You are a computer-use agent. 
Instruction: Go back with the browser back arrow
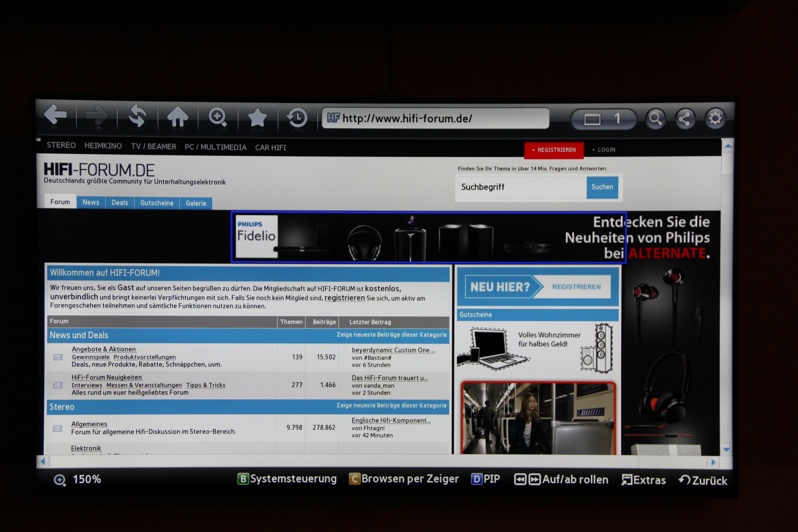click(x=55, y=115)
